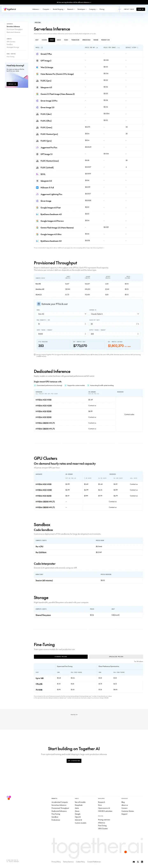Click the GPT Image 1.5 model icon
The width and height of the screenshot is (148, 868).
37,154
